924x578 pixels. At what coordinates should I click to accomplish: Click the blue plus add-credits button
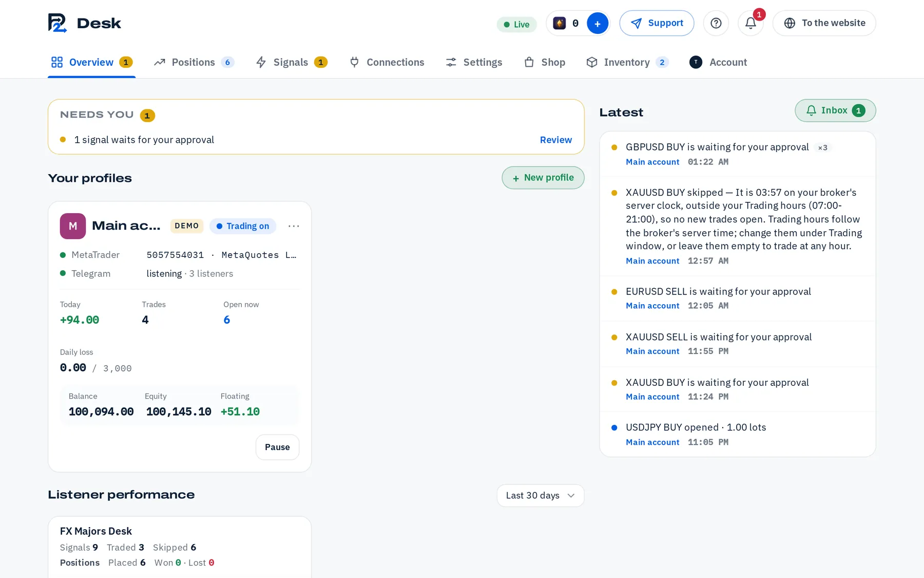597,24
